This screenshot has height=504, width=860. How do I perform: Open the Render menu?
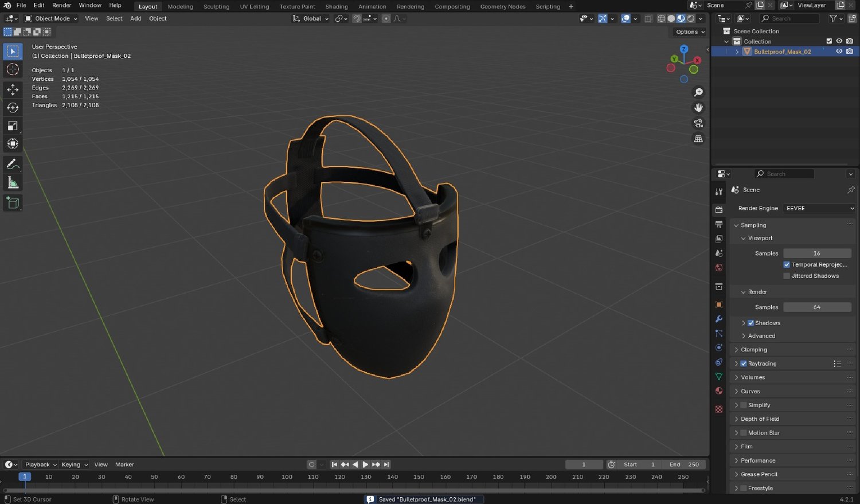(61, 5)
